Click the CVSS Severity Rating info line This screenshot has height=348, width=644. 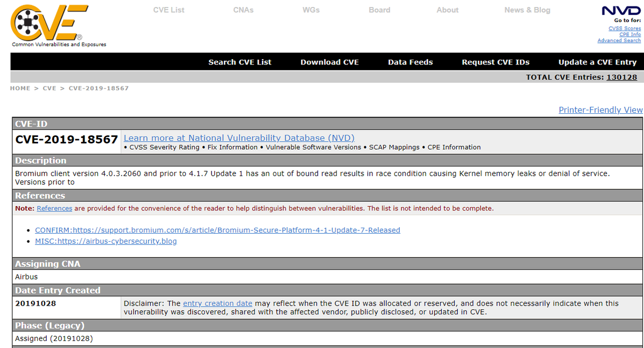[x=302, y=147]
